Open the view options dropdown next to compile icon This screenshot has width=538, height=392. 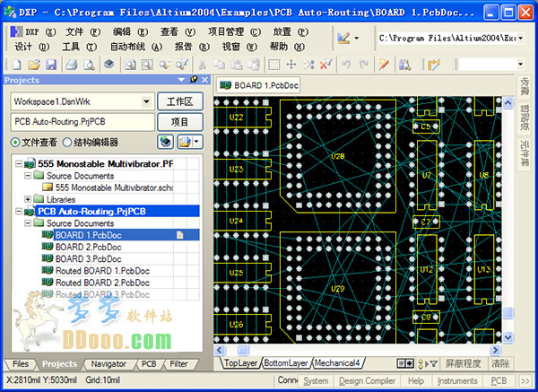196,142
